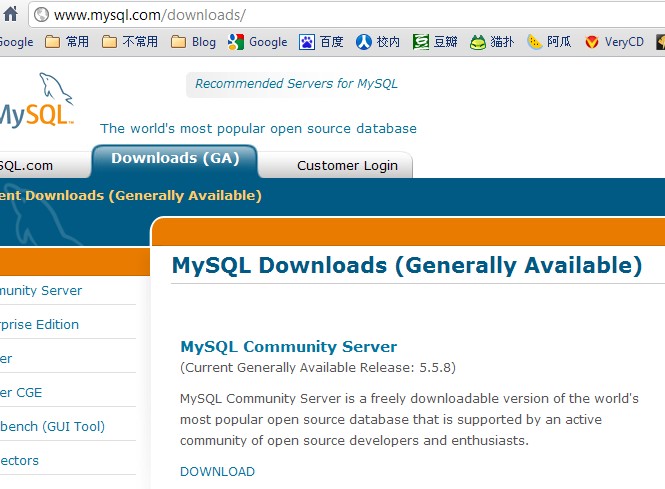The height and width of the screenshot is (489, 665).
Task: Open the 阿瓜 bookmark
Action: tap(549, 42)
